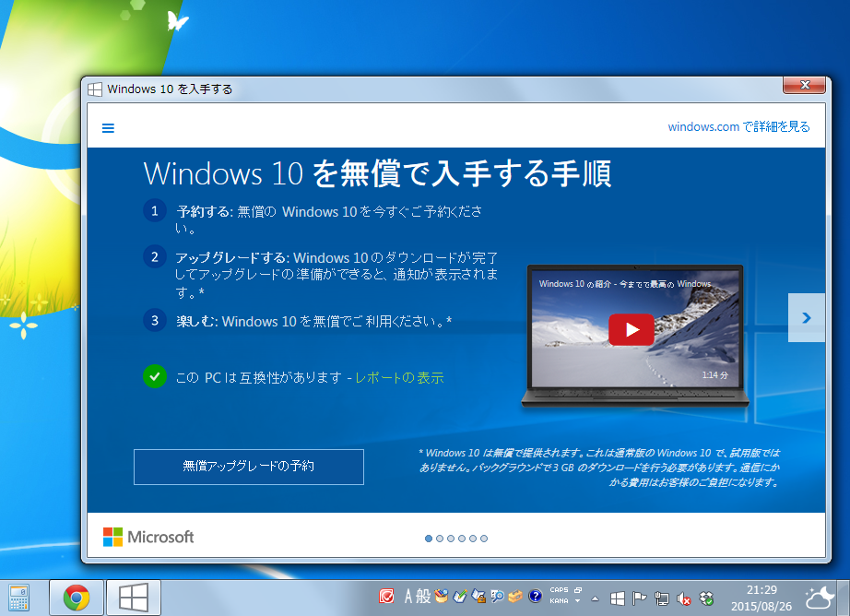Click the red checkmark tray icon
Image resolution: width=850 pixels, height=616 pixels.
[386, 597]
